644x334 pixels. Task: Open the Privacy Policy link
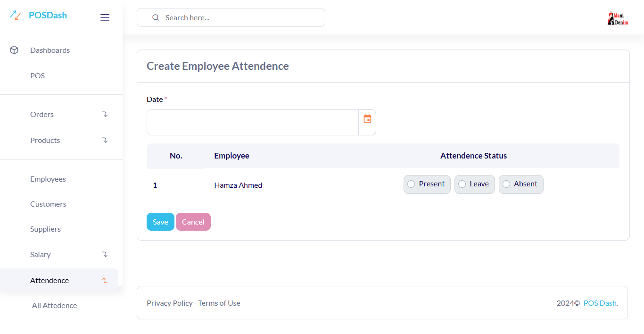170,303
